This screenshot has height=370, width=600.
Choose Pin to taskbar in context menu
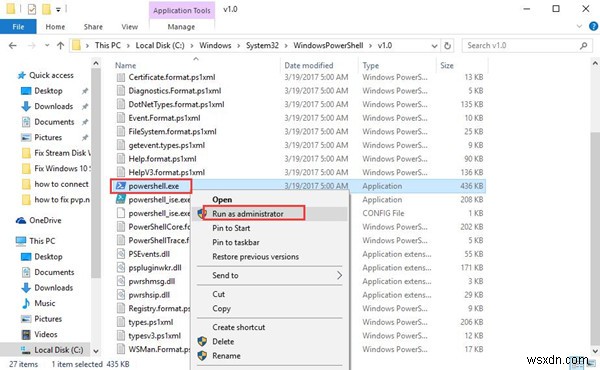270,243
